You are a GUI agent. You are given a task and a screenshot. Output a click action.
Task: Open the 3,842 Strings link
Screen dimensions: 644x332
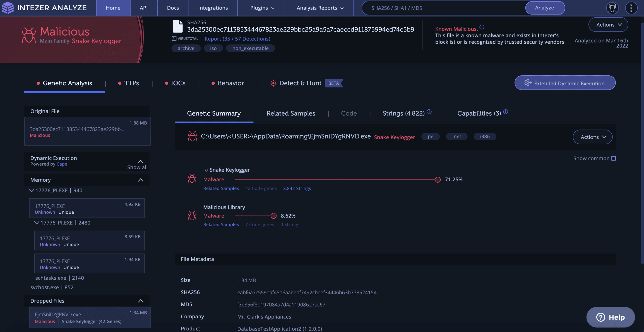pos(297,188)
